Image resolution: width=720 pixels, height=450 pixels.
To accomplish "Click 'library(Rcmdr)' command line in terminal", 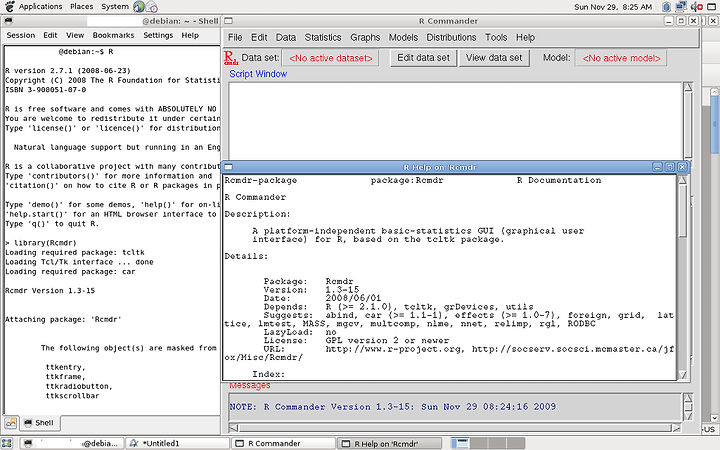I will click(40, 243).
